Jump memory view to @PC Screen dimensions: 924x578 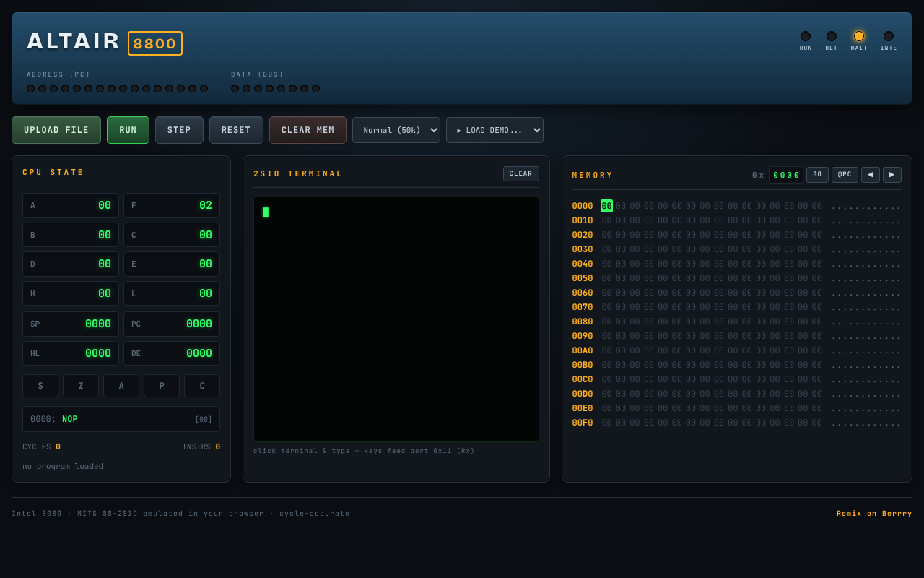[845, 175]
